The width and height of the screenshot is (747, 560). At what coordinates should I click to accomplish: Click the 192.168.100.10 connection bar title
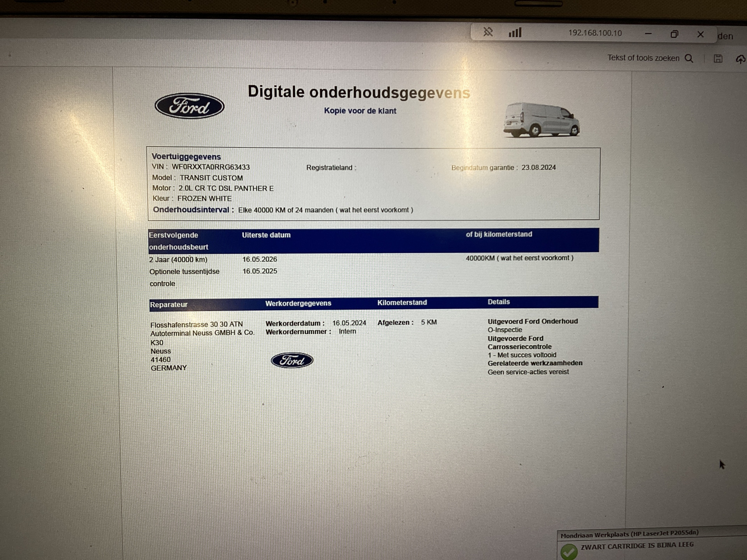[595, 33]
